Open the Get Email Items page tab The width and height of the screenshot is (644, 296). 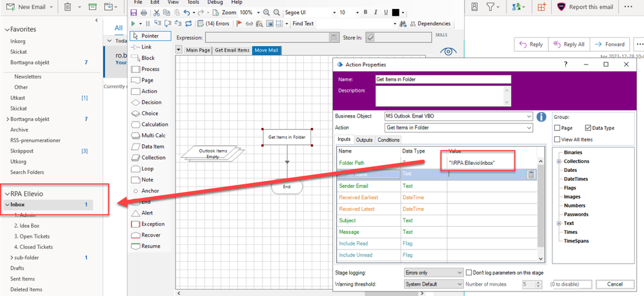pyautogui.click(x=231, y=50)
